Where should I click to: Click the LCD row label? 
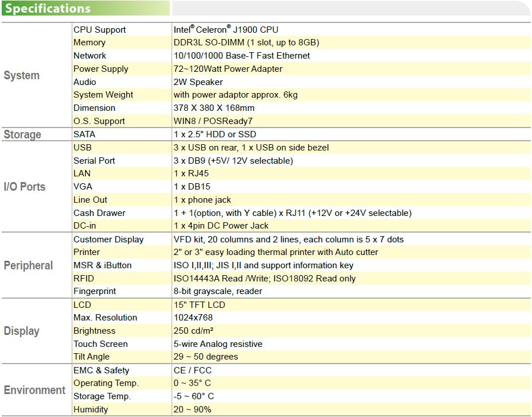coord(82,305)
